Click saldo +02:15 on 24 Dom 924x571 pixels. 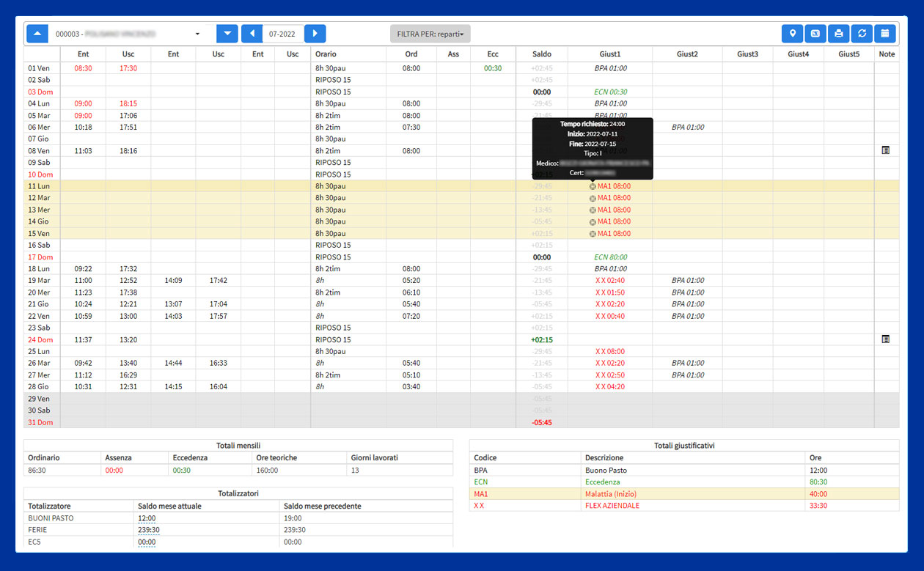point(542,339)
